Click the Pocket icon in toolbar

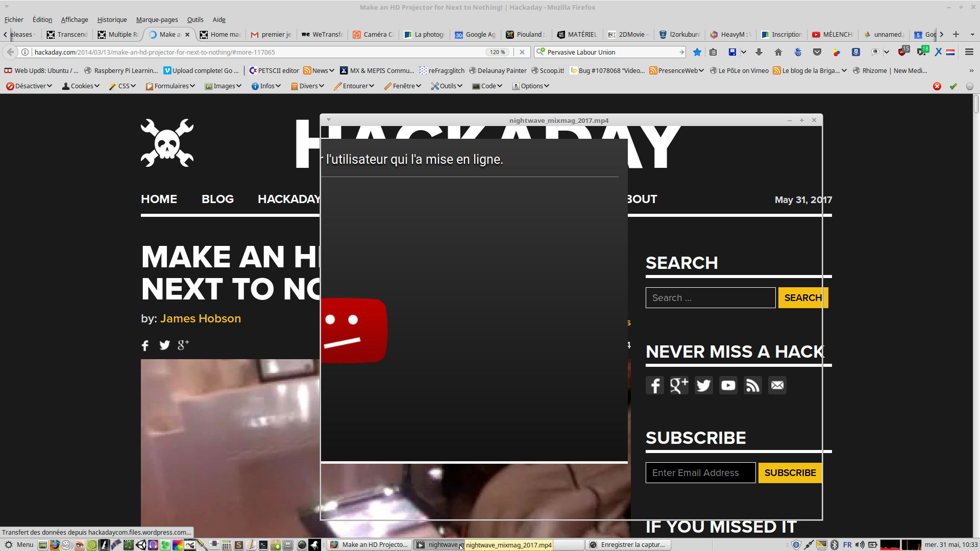817,52
